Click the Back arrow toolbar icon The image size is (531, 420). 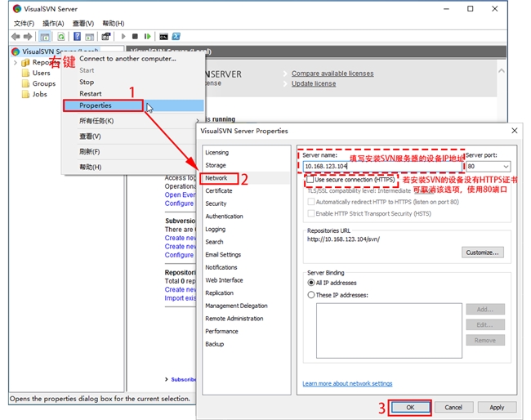coord(16,37)
